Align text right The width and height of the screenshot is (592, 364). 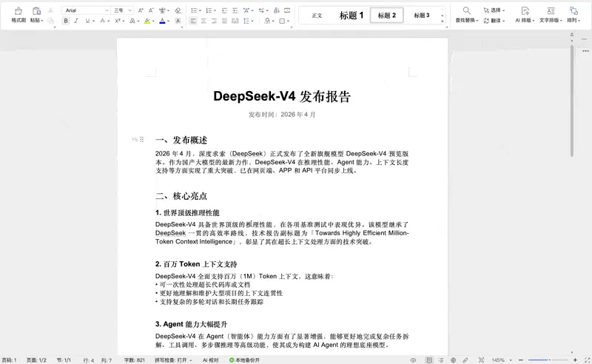pos(214,21)
